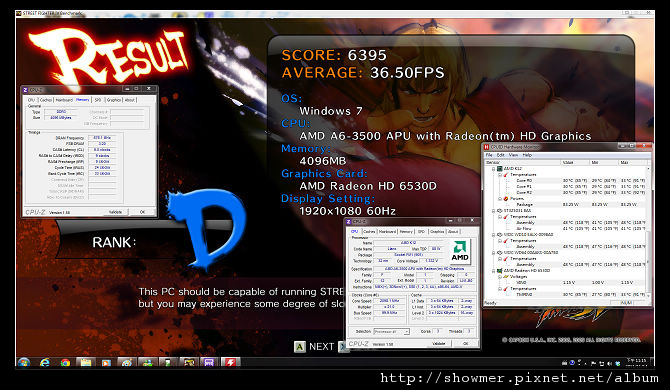Click Validate in the bottom CPU-Z window
Image resolution: width=670 pixels, height=390 pixels.
click(439, 343)
